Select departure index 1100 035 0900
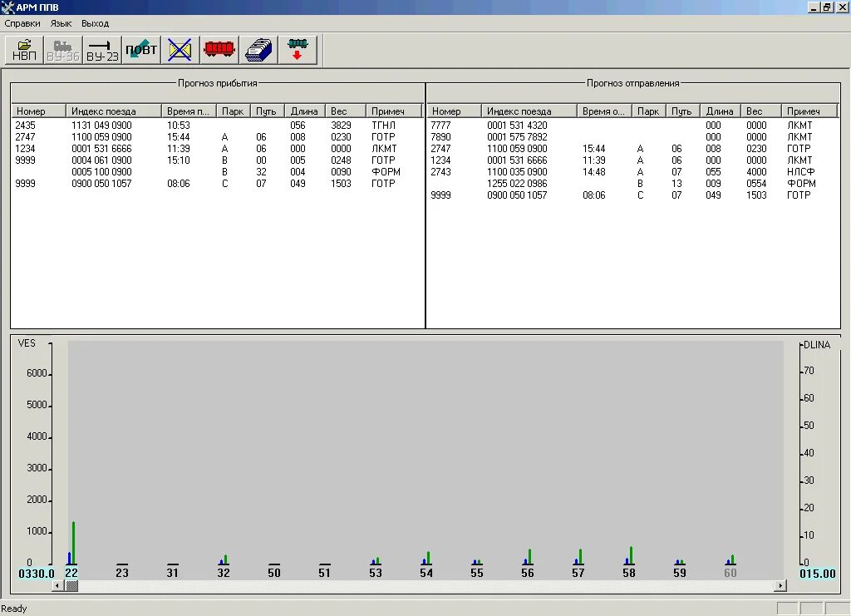 click(x=517, y=172)
